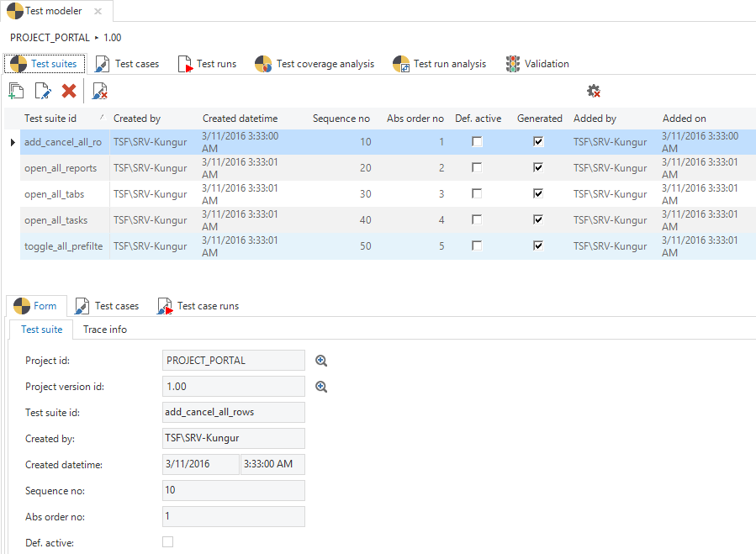Open the lookup beside the Project id field
This screenshot has width=756, height=554.
[x=320, y=361]
